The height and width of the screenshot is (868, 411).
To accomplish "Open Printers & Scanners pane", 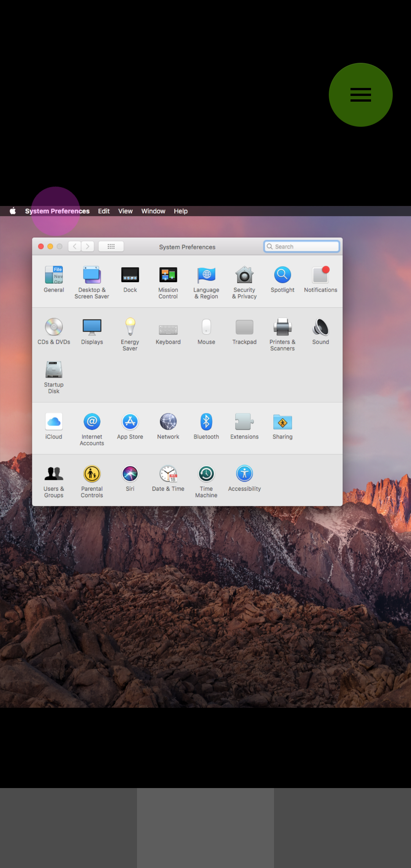I will point(282,334).
